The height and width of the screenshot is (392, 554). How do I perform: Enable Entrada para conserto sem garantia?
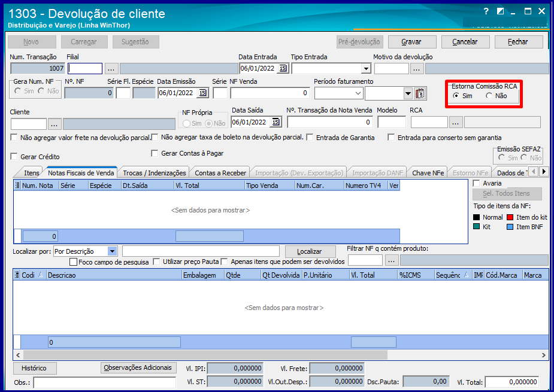[x=391, y=138]
